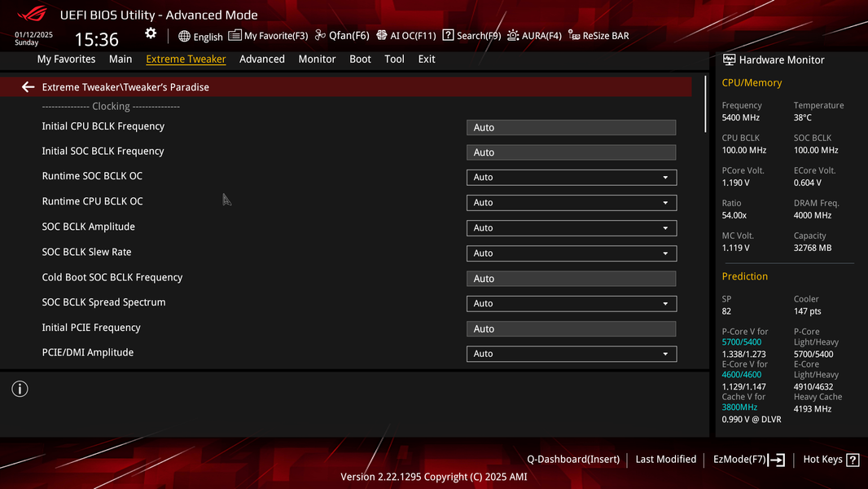The height and width of the screenshot is (489, 868).
Task: Open PCIE/DMI Amplitude dropdown
Action: pyautogui.click(x=572, y=354)
